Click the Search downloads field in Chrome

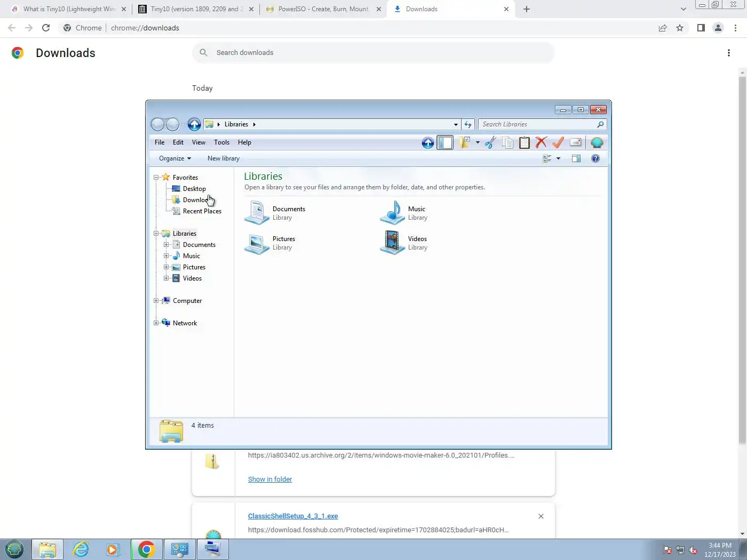pyautogui.click(x=373, y=53)
